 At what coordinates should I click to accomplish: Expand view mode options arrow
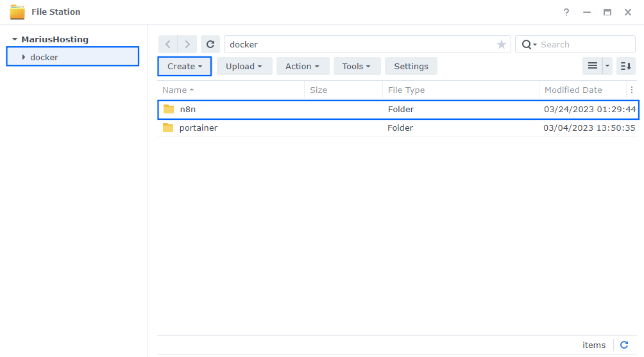607,66
